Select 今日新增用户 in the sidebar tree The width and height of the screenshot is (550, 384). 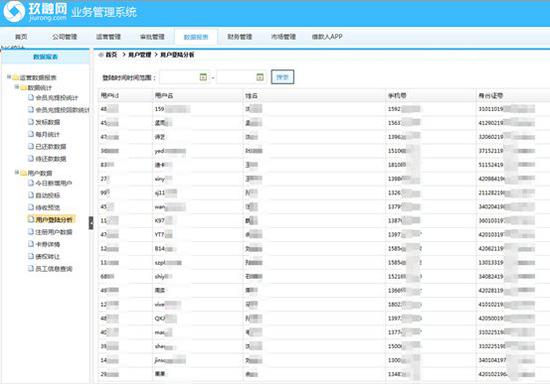[54, 183]
